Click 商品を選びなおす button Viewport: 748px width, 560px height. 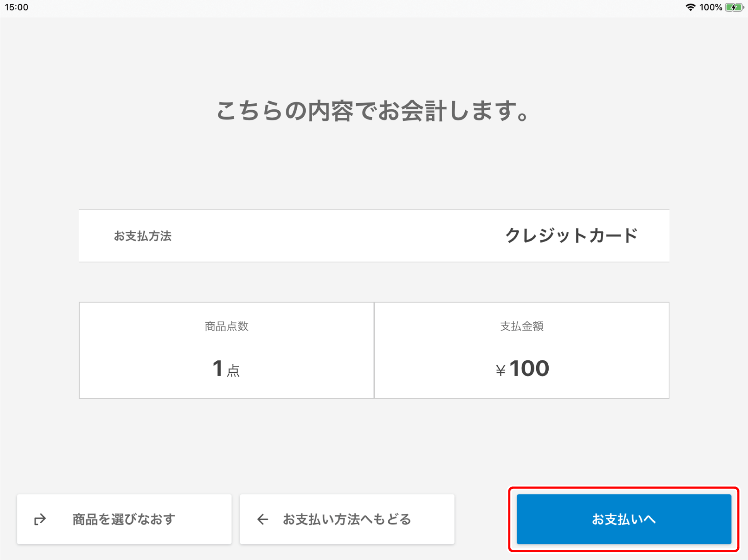click(124, 519)
